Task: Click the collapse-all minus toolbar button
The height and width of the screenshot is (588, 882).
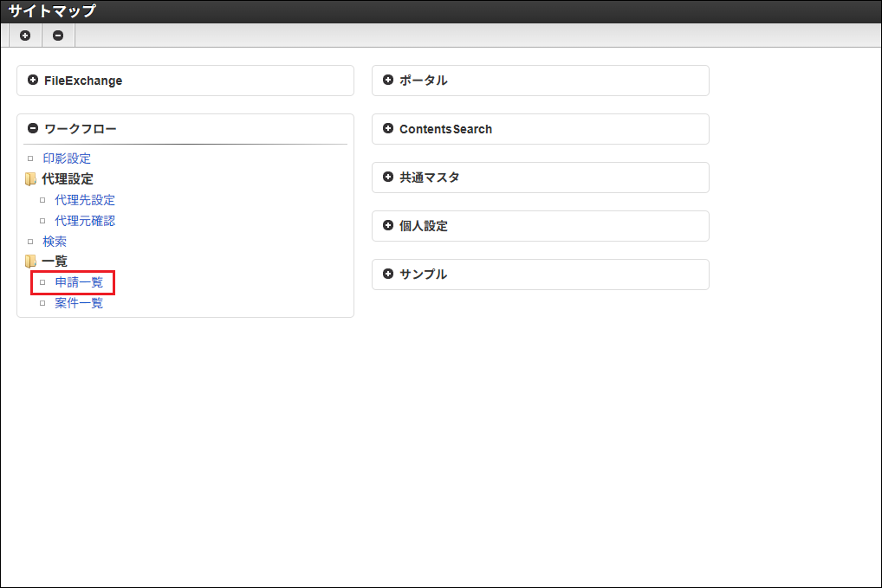Action: click(x=58, y=36)
